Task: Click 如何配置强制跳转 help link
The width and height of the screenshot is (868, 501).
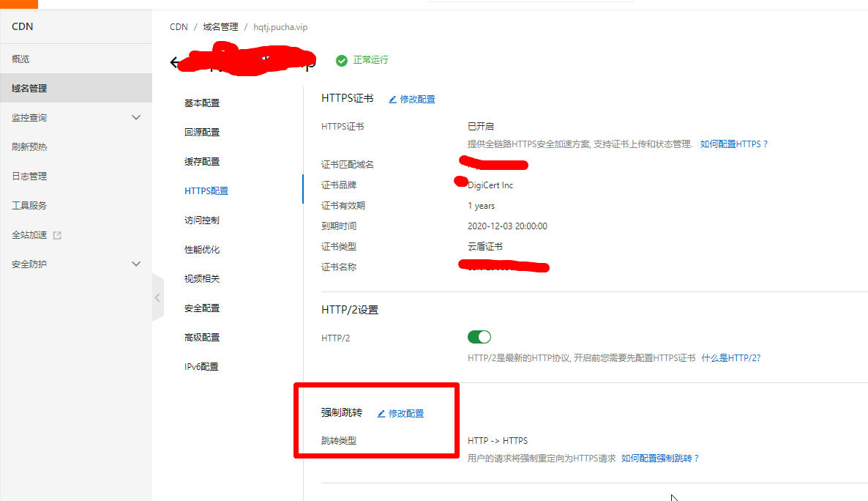Action: point(660,459)
